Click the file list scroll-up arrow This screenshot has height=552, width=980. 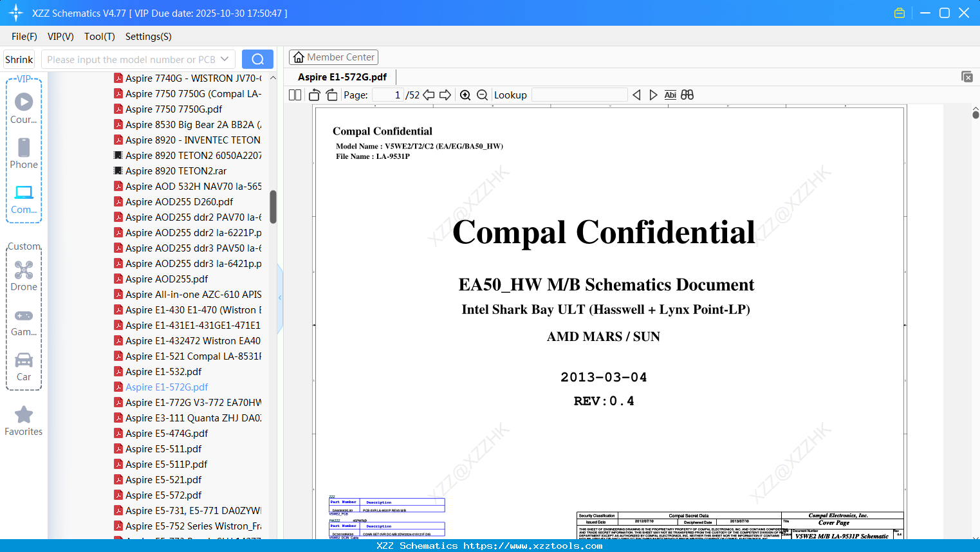[x=273, y=78]
